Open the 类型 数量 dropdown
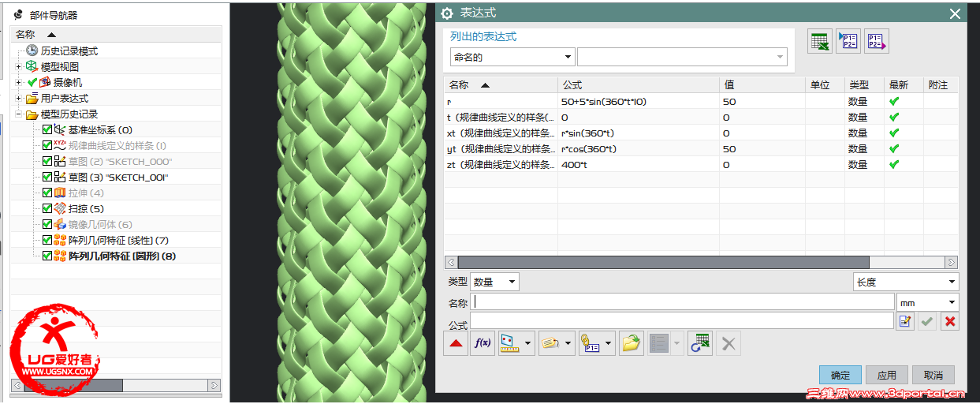The height and width of the screenshot is (404, 980). point(494,282)
